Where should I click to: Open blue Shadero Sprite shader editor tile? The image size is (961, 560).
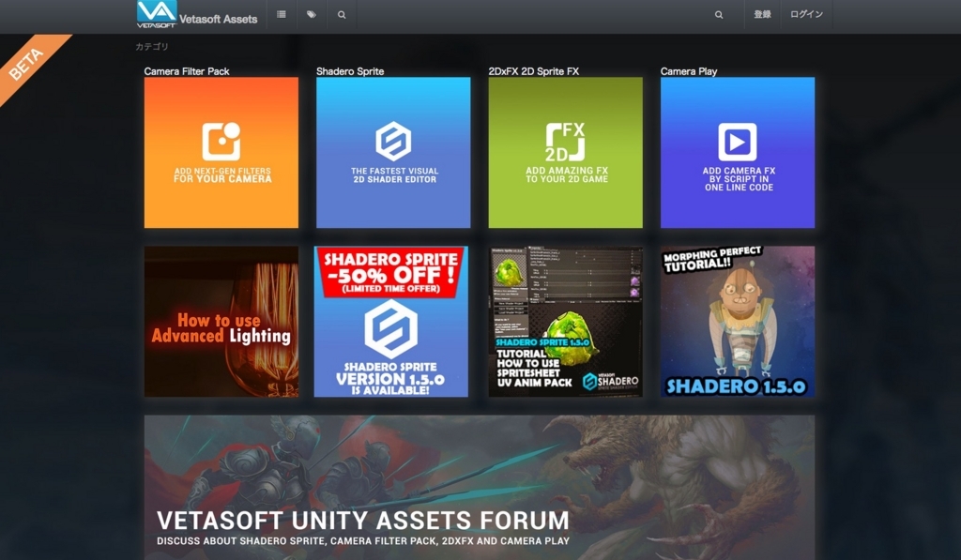tap(393, 153)
